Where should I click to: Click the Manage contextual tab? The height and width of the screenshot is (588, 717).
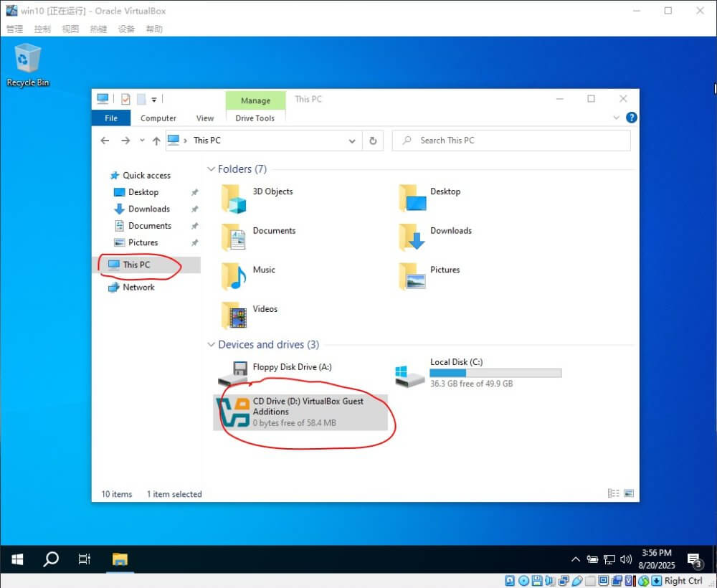pos(256,100)
